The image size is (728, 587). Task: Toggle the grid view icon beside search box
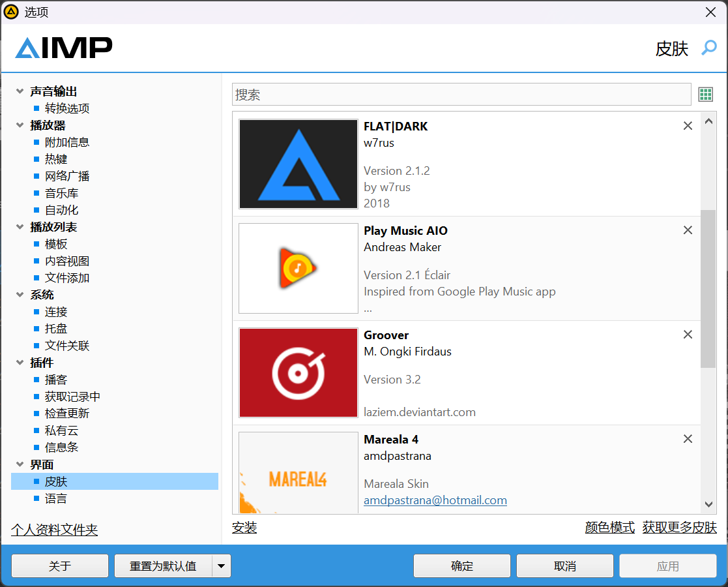pos(705,95)
